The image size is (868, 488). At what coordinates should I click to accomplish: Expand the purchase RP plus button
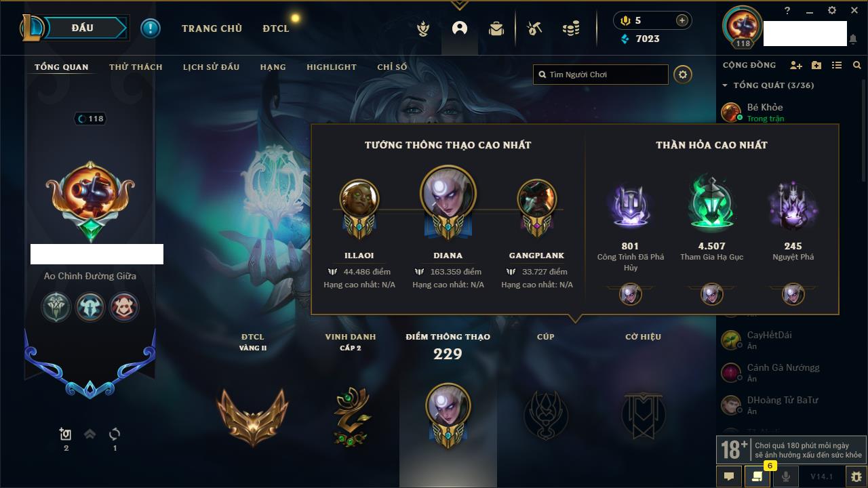(682, 20)
